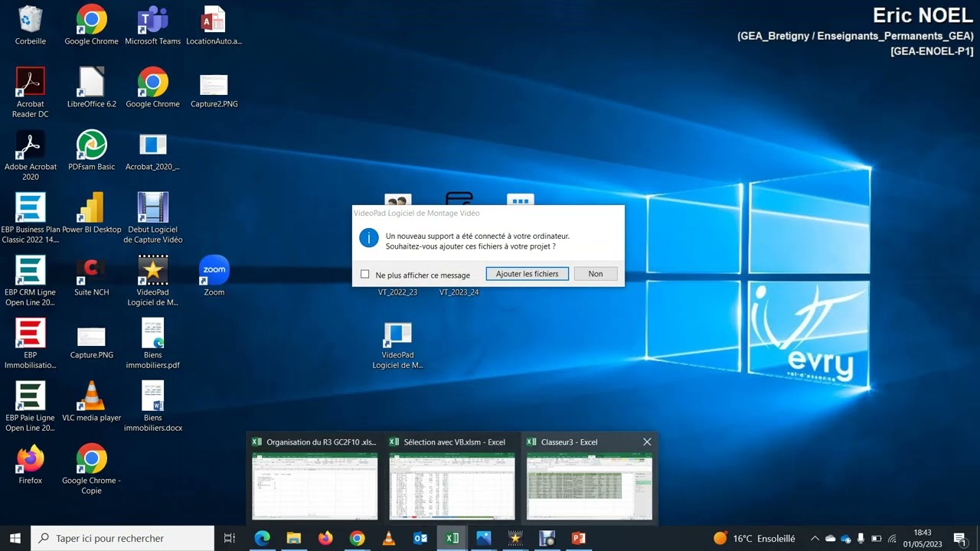Open EBP Immobilisations shortcut
Image resolution: width=980 pixels, height=551 pixels.
[31, 344]
